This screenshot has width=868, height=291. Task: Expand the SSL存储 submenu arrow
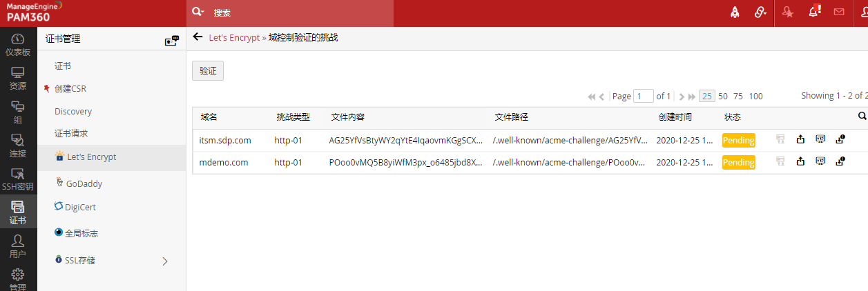point(165,261)
